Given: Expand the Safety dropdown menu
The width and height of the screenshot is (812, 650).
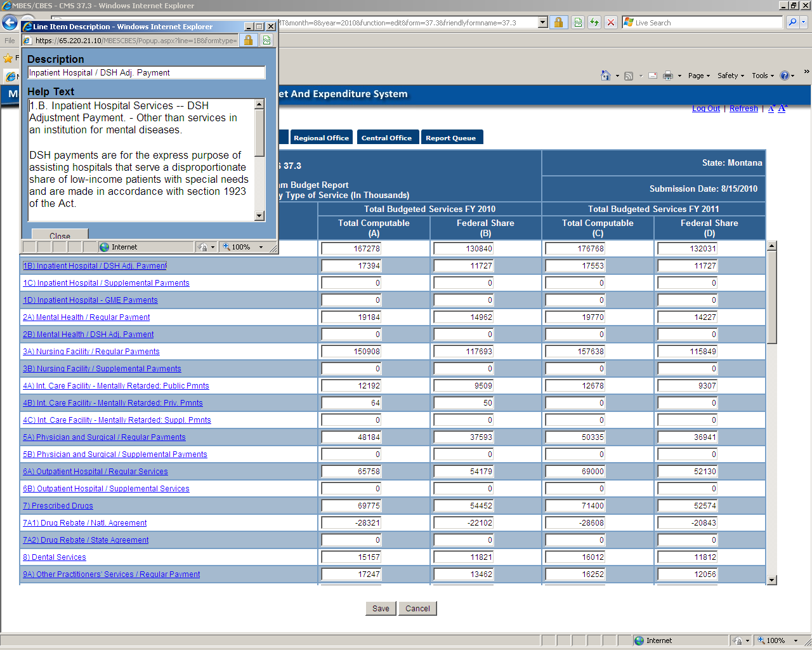Looking at the screenshot, I should coord(730,76).
